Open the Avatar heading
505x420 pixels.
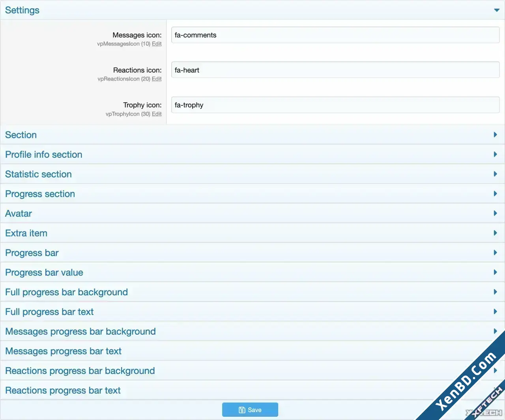pyautogui.click(x=19, y=214)
